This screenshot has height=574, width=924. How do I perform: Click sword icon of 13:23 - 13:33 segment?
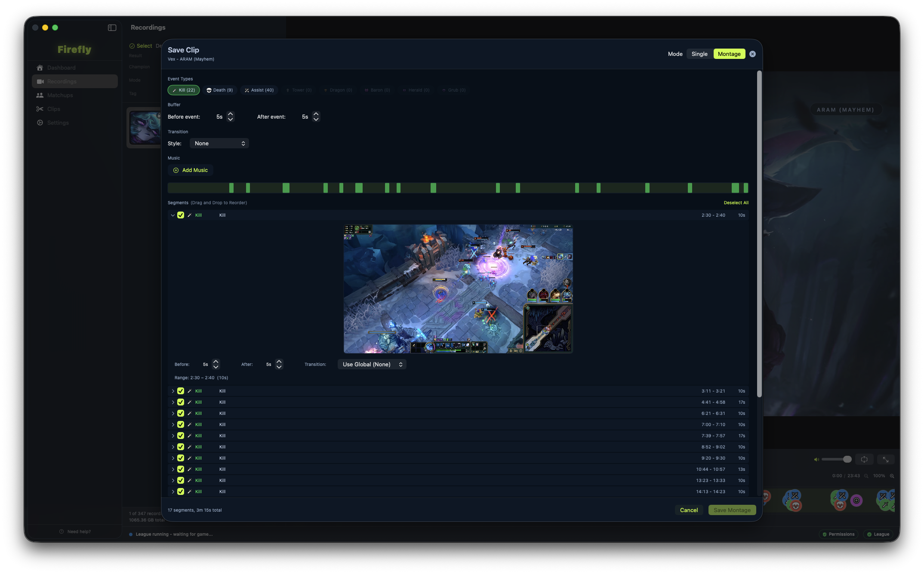click(x=189, y=480)
